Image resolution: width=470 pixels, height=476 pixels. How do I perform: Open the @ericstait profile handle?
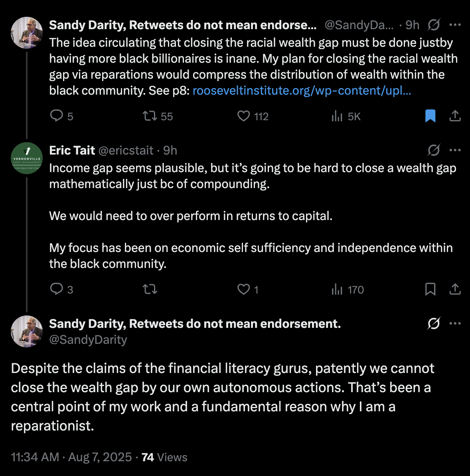tap(126, 150)
